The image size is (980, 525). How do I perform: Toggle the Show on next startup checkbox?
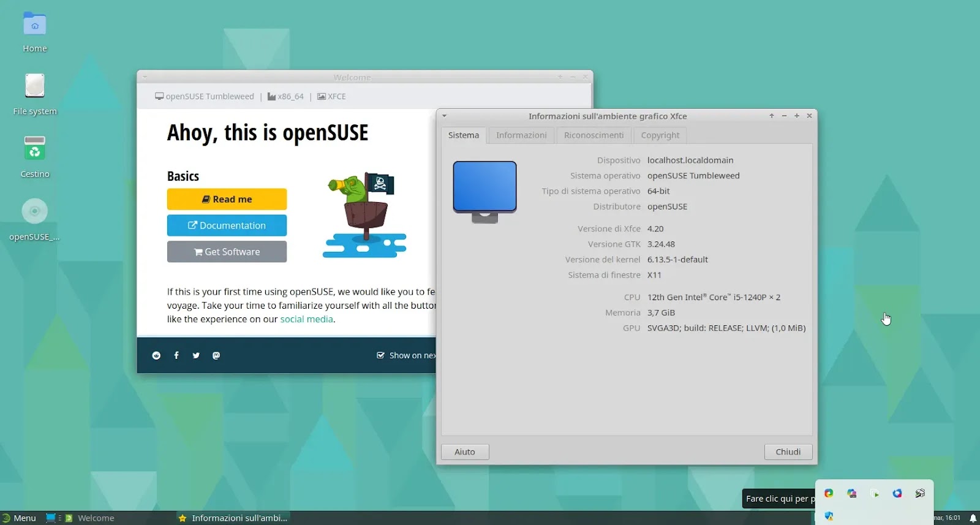[x=380, y=355]
